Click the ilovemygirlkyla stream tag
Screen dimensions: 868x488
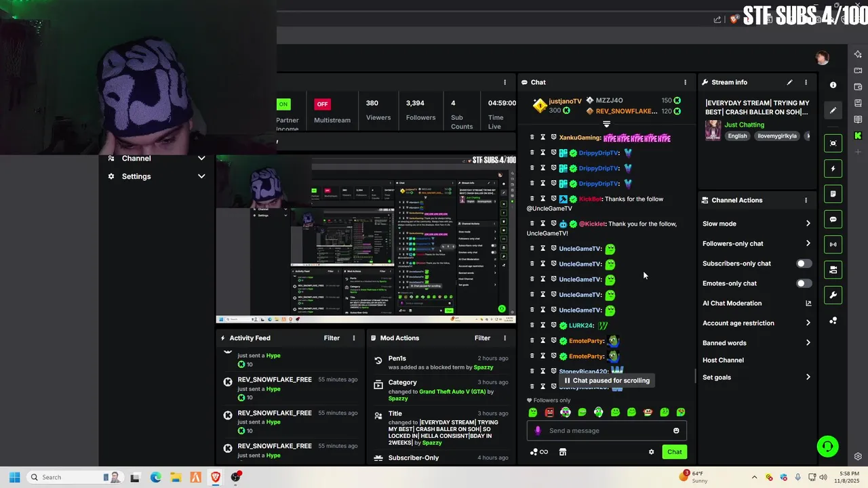776,136
